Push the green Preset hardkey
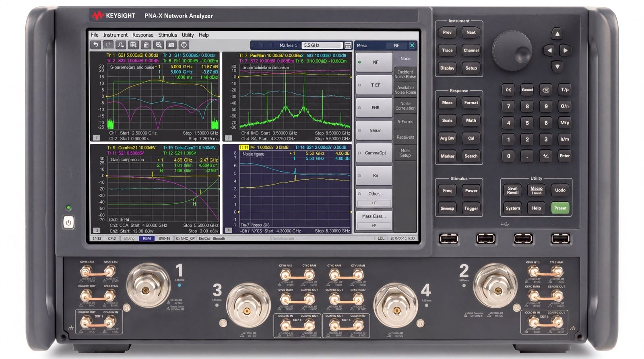Screen dimensions: 644x359 [560, 208]
